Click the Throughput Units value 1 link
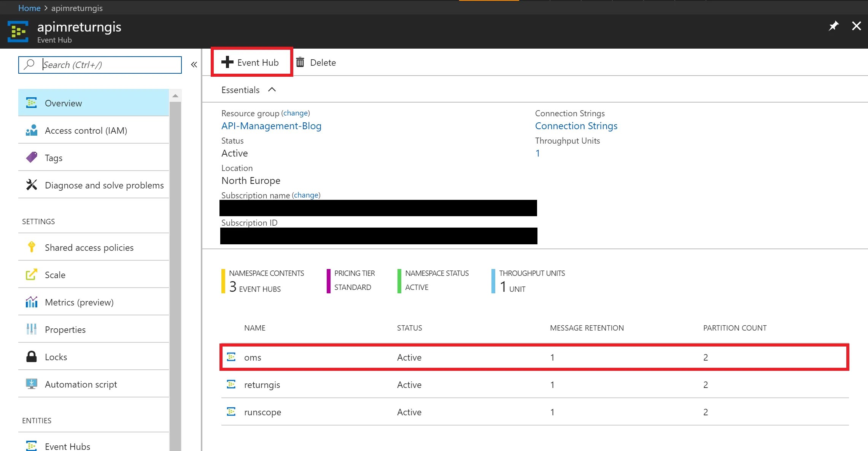The height and width of the screenshot is (451, 868). 537,153
